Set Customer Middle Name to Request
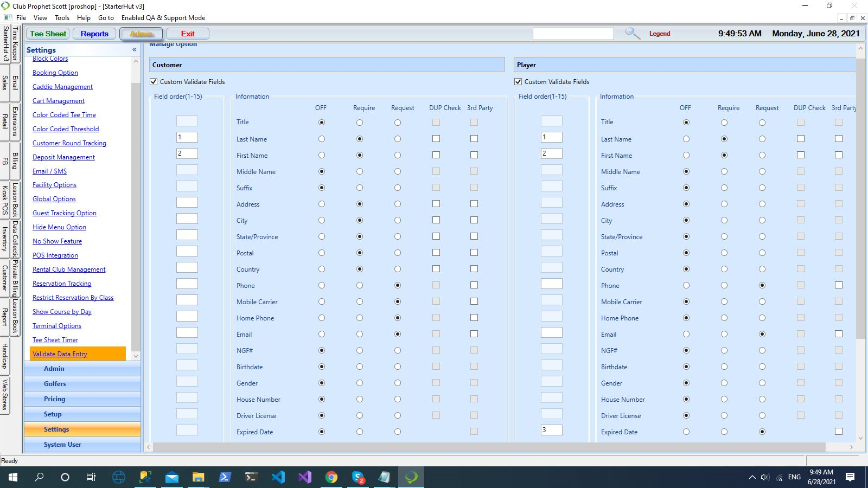This screenshot has height=488, width=868. pos(398,171)
